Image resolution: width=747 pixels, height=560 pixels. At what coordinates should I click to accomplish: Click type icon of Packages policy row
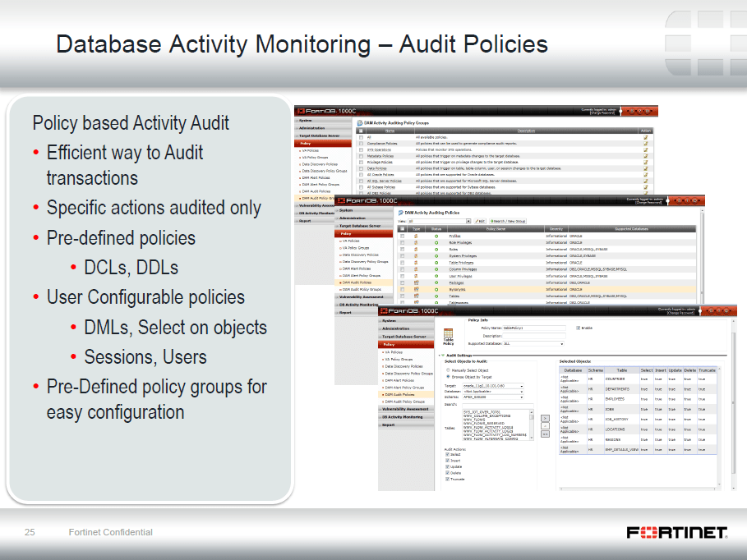click(x=416, y=282)
